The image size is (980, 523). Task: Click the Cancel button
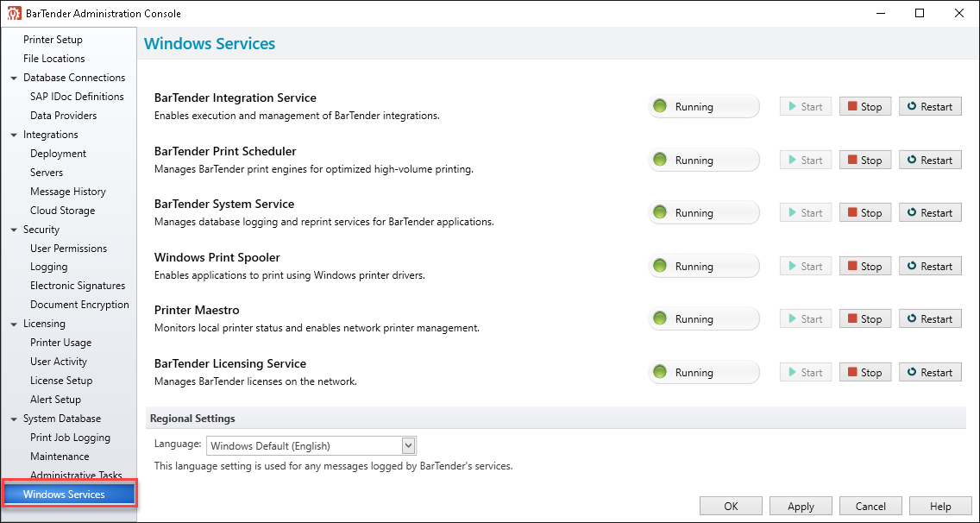click(x=870, y=506)
